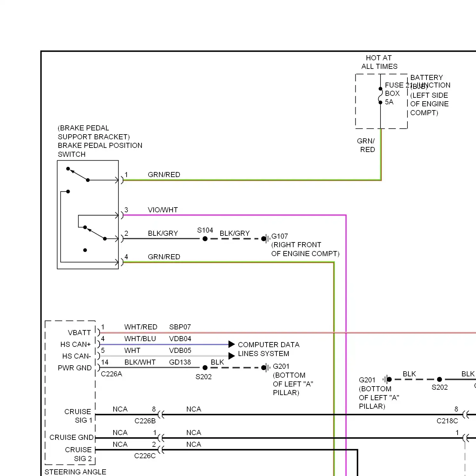Click the PWR GND pin label

point(75,368)
